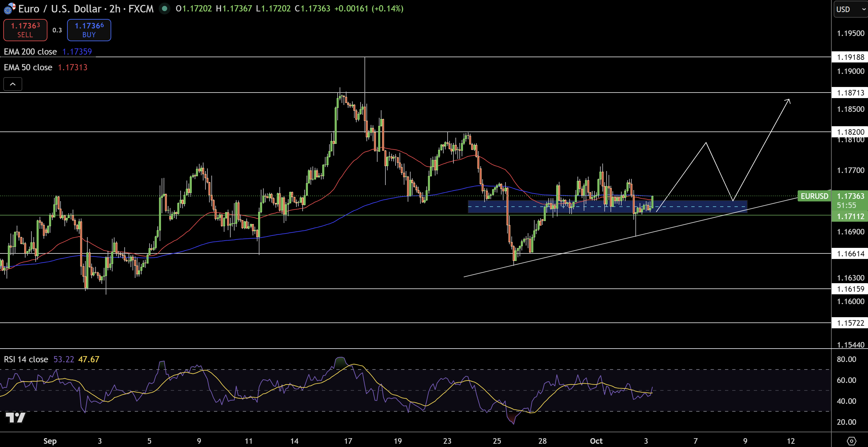
Task: Collapse the indicator legend with chevron
Action: pyautogui.click(x=13, y=84)
